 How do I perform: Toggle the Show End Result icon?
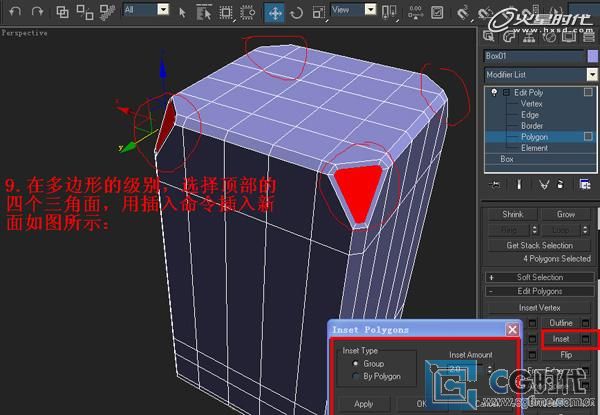[x=519, y=185]
